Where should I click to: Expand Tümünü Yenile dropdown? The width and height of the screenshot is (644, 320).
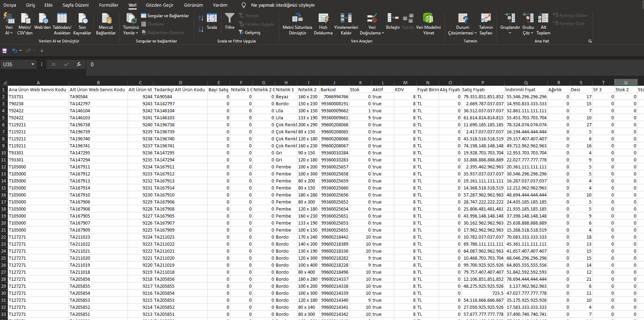(131, 33)
